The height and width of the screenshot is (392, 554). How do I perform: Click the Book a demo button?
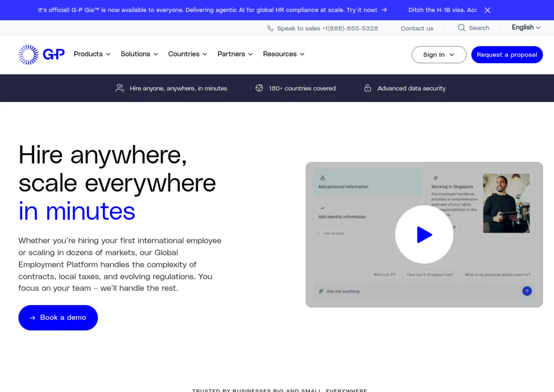click(x=58, y=318)
